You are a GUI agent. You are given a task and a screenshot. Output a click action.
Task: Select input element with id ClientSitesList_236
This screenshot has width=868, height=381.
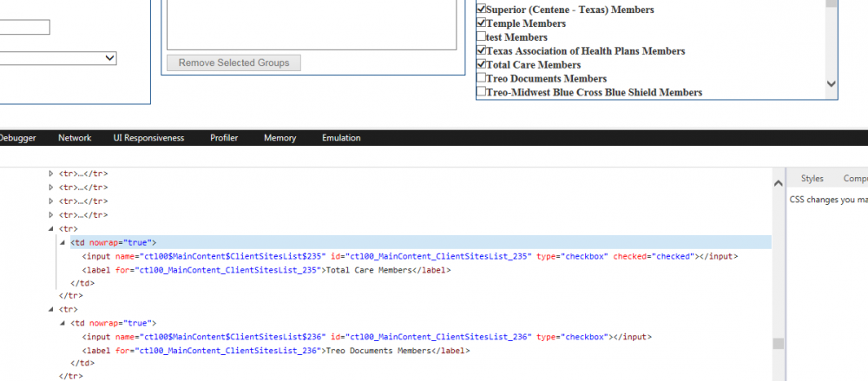[365, 337]
